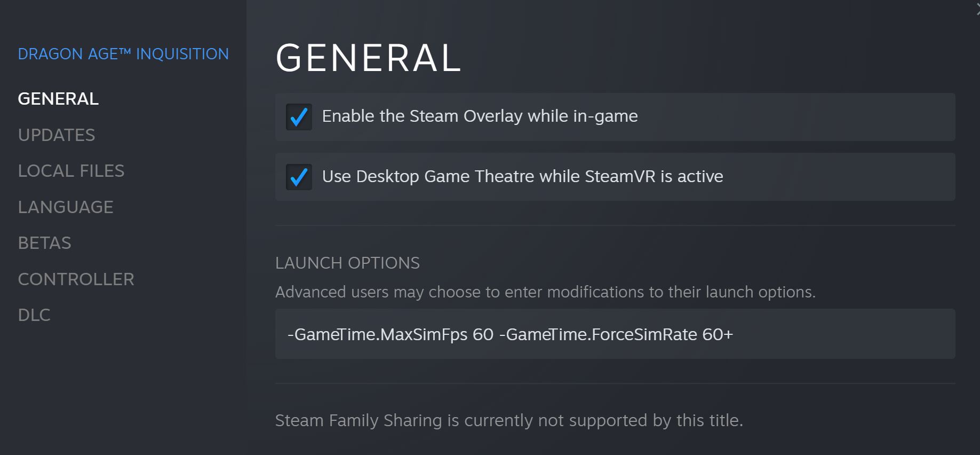
Task: Click the Steam Family Sharing notice text
Action: tap(509, 421)
